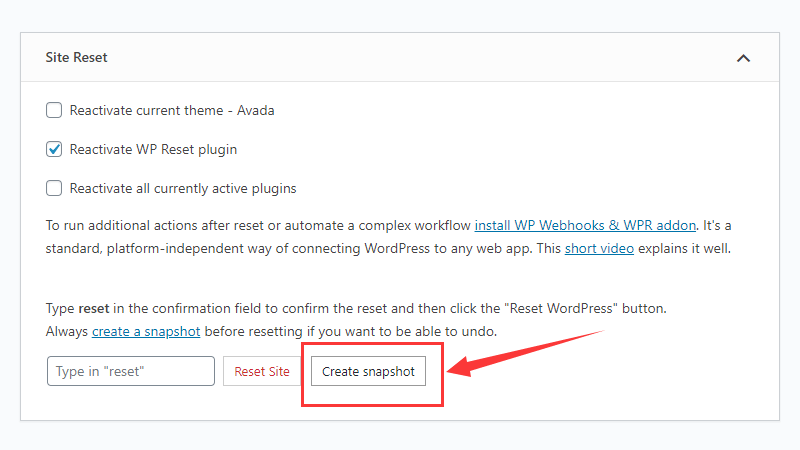Focus the Type in "reset" input field
The width and height of the screenshot is (800, 450).
[131, 371]
